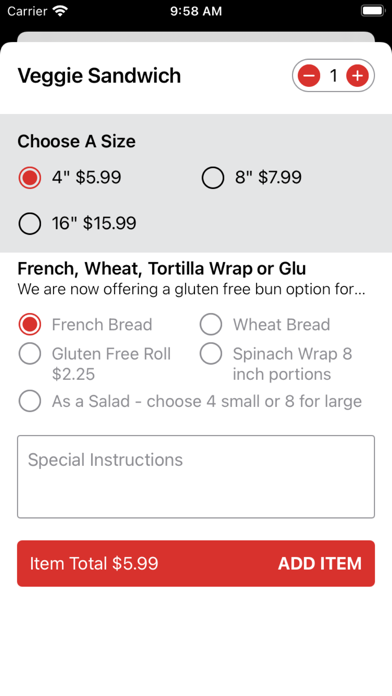Tap the 9:58 AM clock
Screen dimensions: 392x696
coord(196,11)
